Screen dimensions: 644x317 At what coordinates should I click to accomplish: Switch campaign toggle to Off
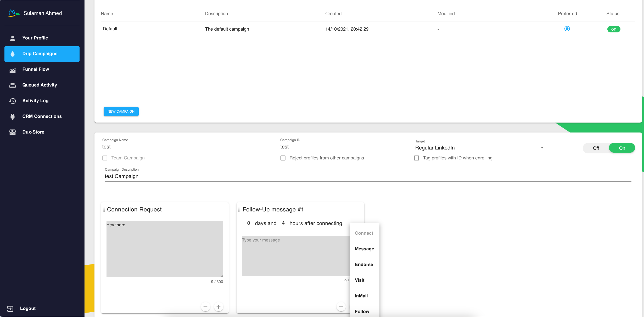[x=596, y=148]
